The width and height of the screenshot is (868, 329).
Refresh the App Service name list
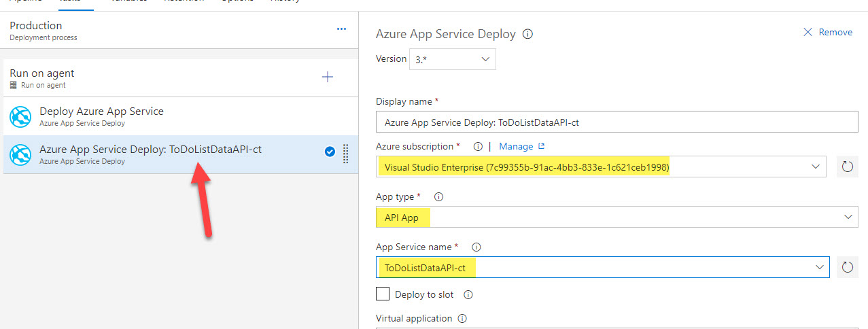847,267
